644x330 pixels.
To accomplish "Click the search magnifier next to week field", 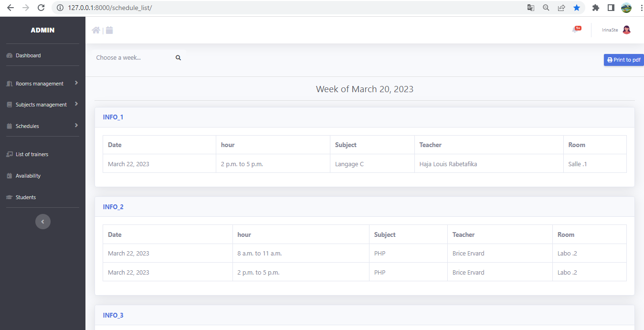I will click(x=178, y=58).
